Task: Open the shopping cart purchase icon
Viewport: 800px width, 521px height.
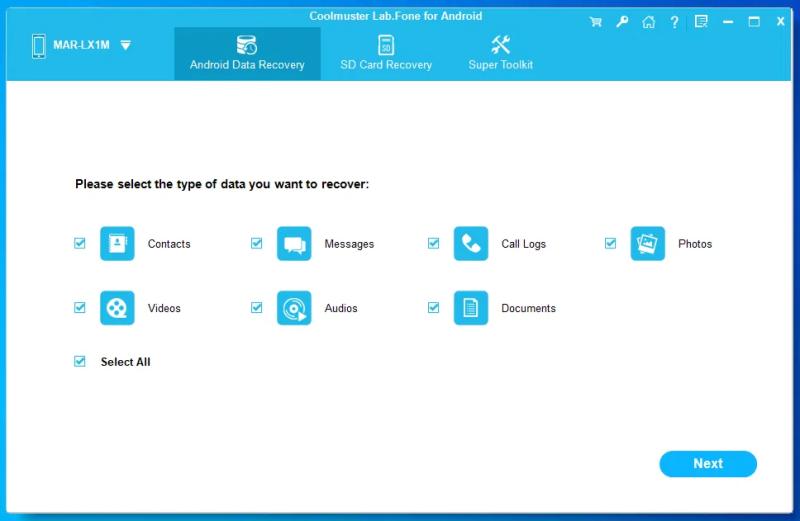Action: [x=595, y=22]
